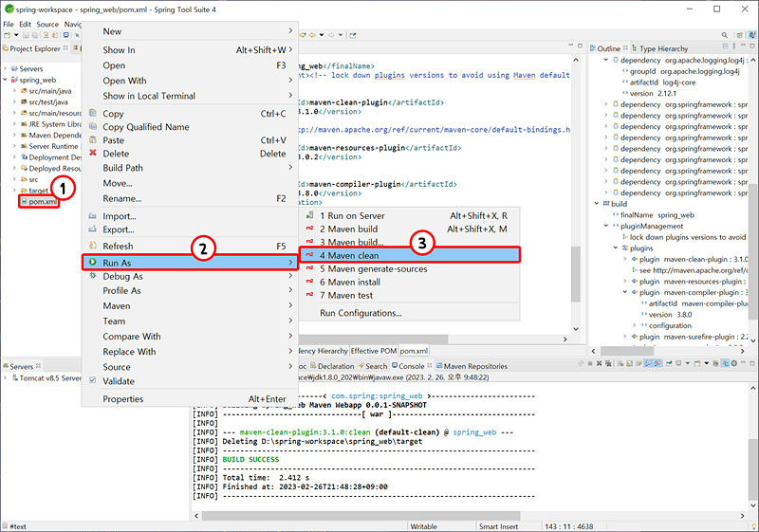Select 'version 2.12.1' in Outline
Screen dimensions: 759x532
click(x=650, y=93)
